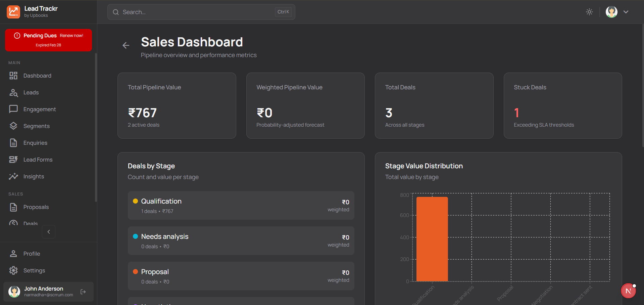
Task: Click the Lead Forms icon
Action: 13,160
